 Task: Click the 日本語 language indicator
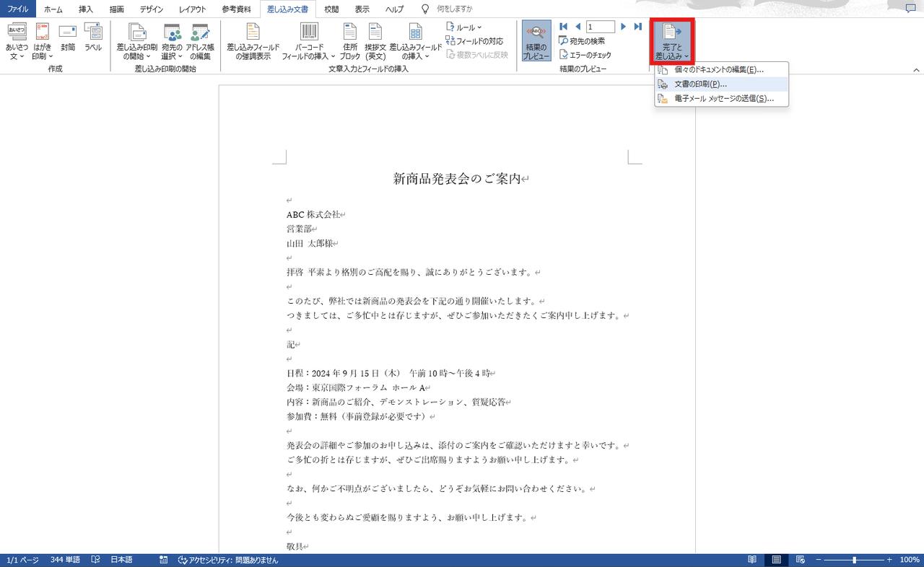tap(121, 560)
